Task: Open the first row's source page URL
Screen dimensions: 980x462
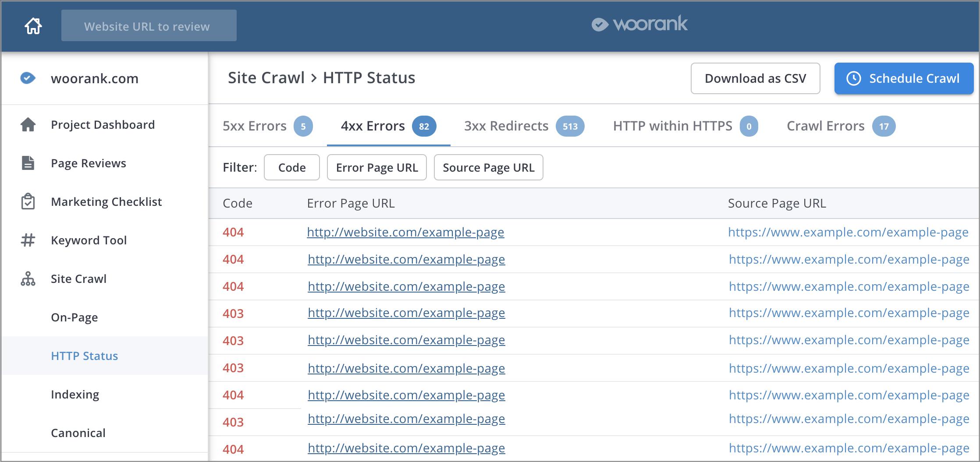Action: (848, 233)
